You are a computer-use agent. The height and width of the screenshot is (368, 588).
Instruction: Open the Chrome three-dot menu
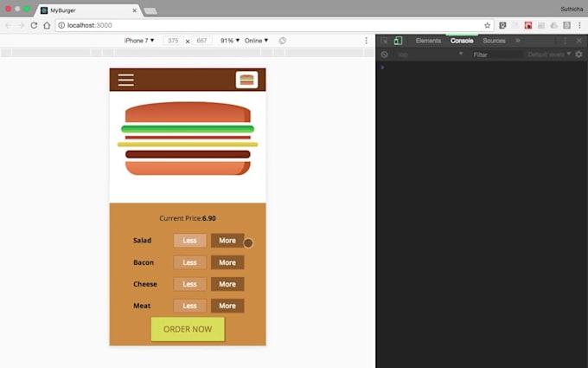click(579, 25)
